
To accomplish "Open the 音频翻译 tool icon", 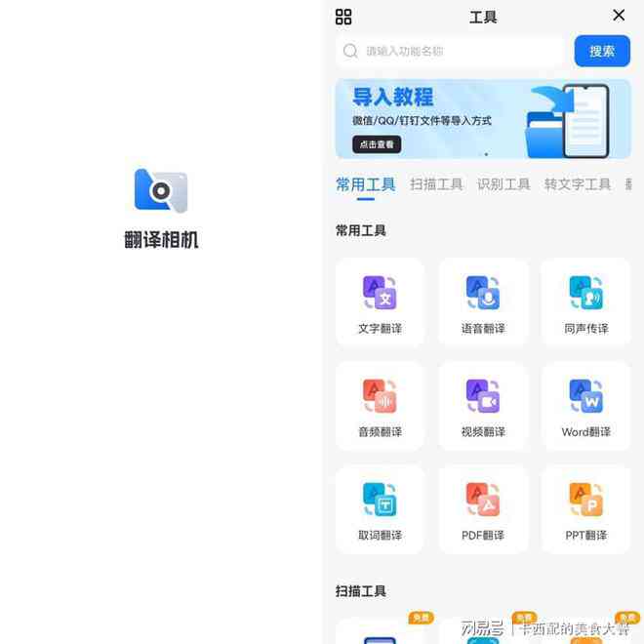I will (x=380, y=396).
